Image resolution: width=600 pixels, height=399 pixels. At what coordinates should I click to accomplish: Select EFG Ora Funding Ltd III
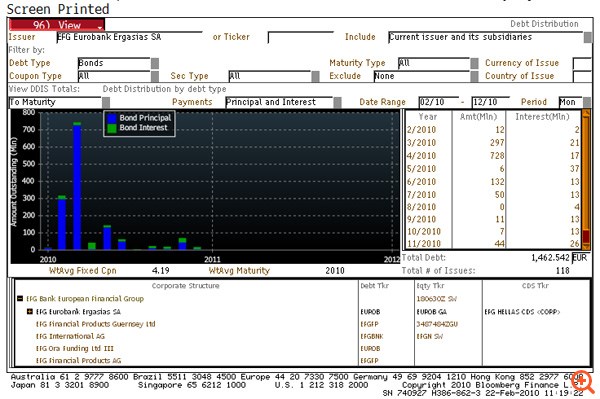point(75,349)
